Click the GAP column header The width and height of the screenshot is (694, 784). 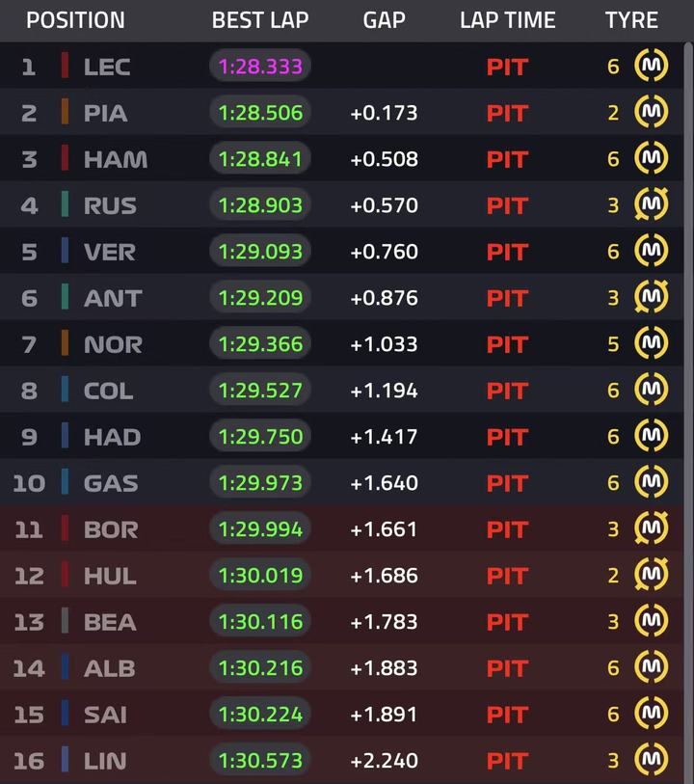385,20
